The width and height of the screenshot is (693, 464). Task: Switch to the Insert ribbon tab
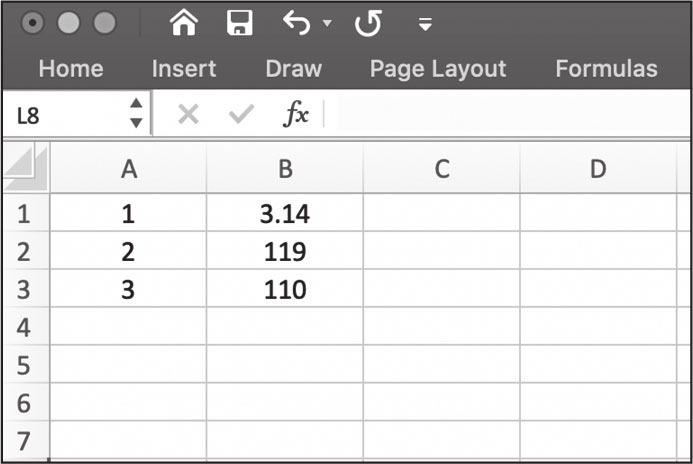click(x=184, y=69)
